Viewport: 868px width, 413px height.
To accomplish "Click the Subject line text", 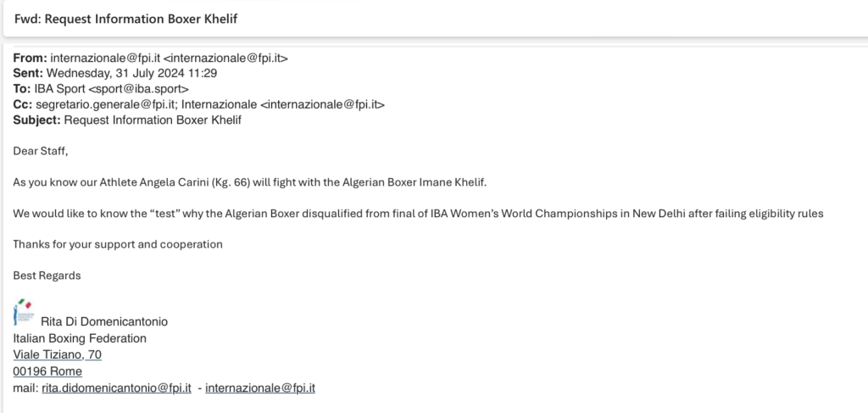I will click(153, 120).
